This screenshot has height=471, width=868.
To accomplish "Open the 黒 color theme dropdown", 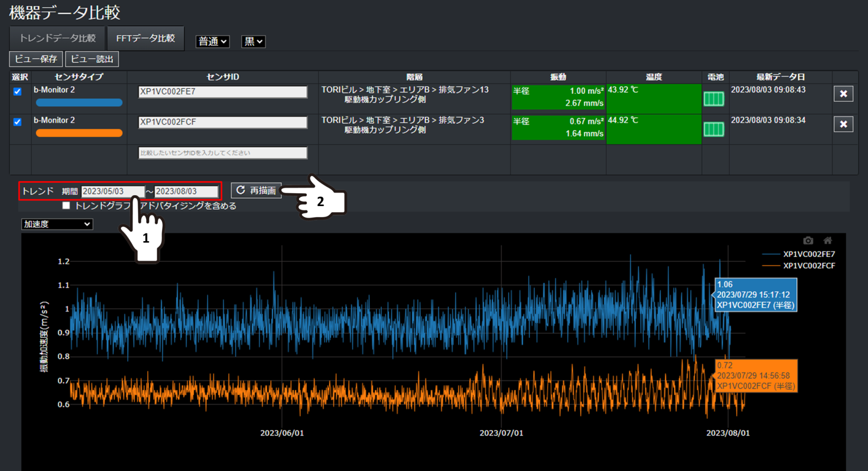I will pyautogui.click(x=253, y=41).
